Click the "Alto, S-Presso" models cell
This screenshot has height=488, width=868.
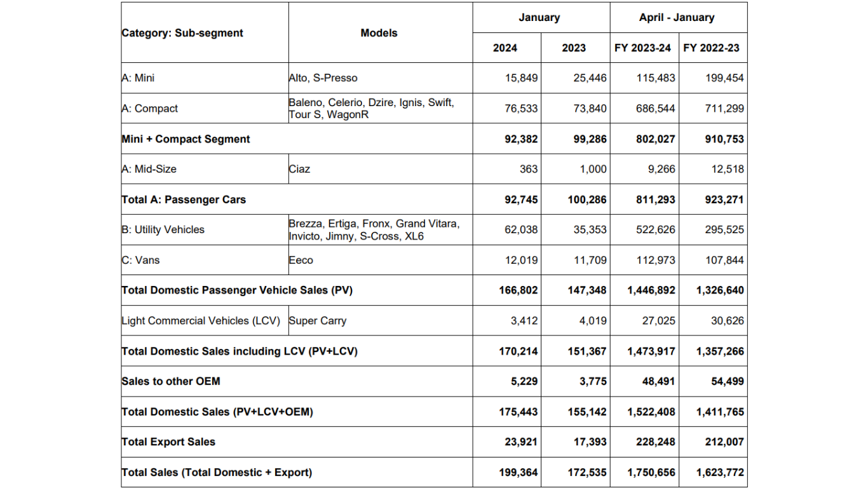point(323,78)
